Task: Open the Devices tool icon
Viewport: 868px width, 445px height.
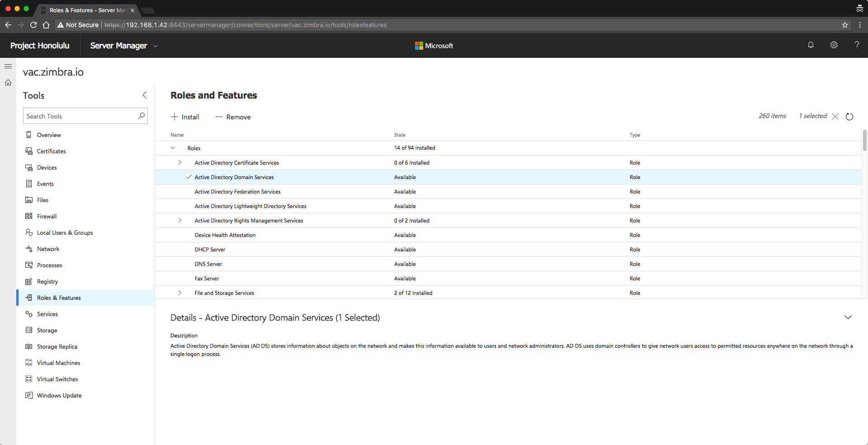Action: pos(29,167)
